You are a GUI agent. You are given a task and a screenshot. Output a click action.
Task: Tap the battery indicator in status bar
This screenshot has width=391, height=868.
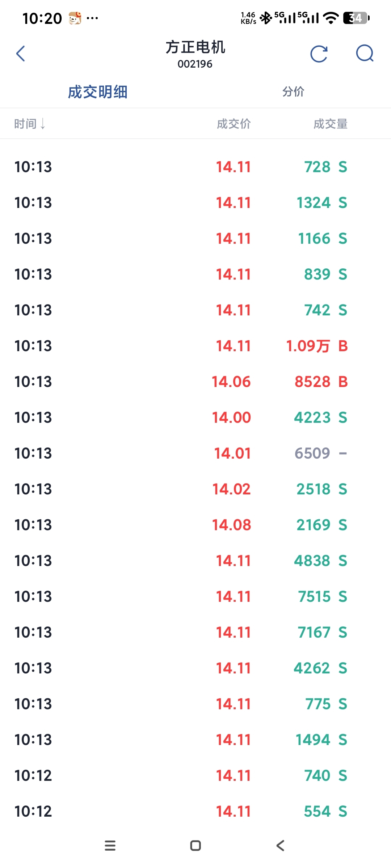click(356, 18)
